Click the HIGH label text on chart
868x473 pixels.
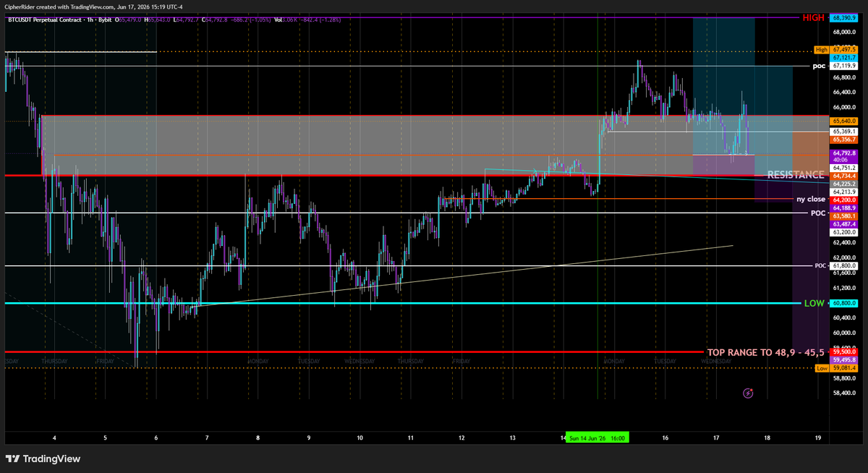coord(813,17)
